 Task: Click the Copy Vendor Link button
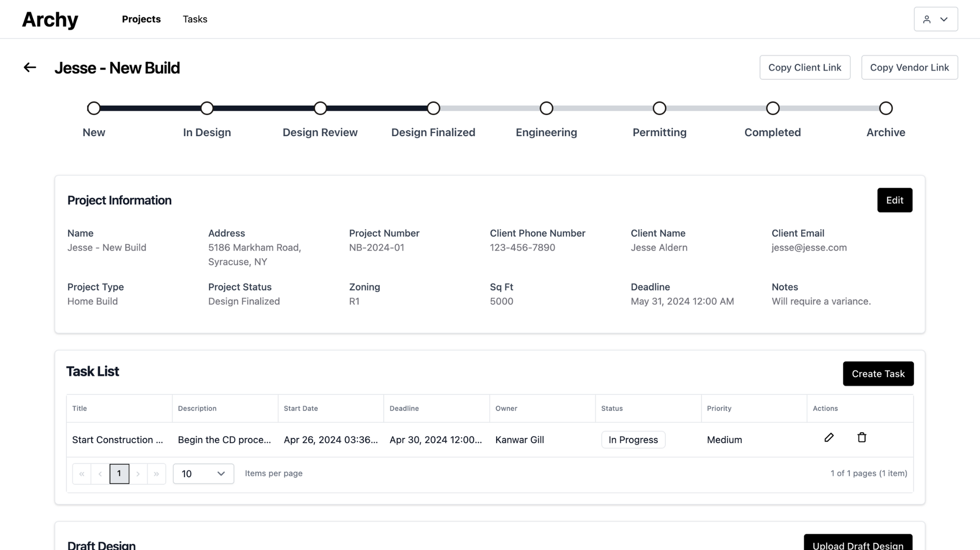(909, 67)
